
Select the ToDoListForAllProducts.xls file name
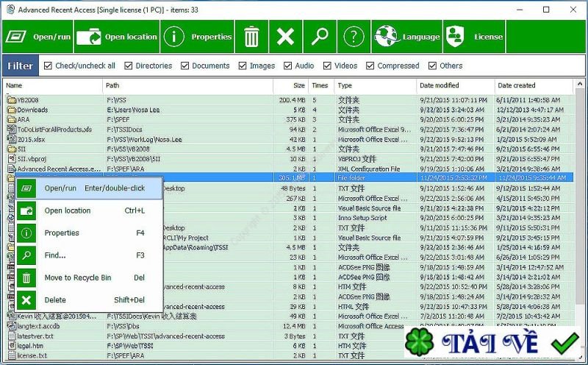coord(54,130)
